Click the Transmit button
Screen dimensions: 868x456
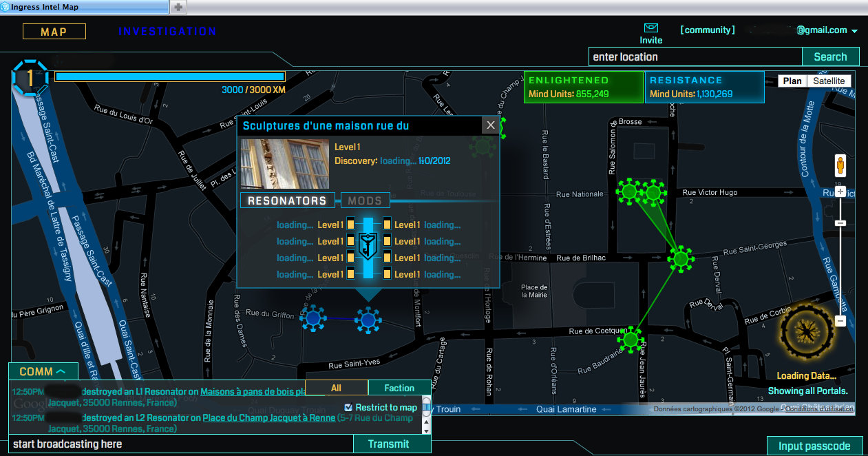[392, 444]
